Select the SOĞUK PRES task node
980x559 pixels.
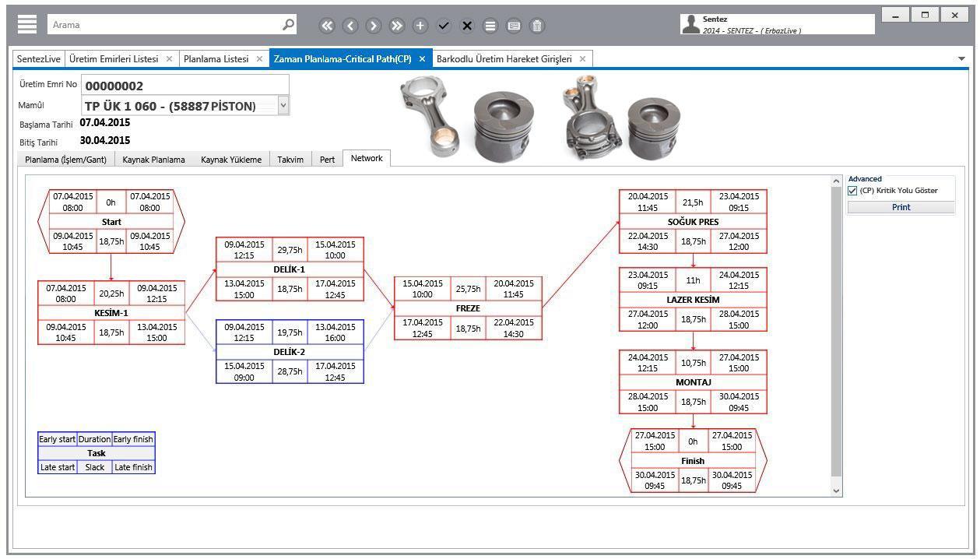tap(693, 222)
